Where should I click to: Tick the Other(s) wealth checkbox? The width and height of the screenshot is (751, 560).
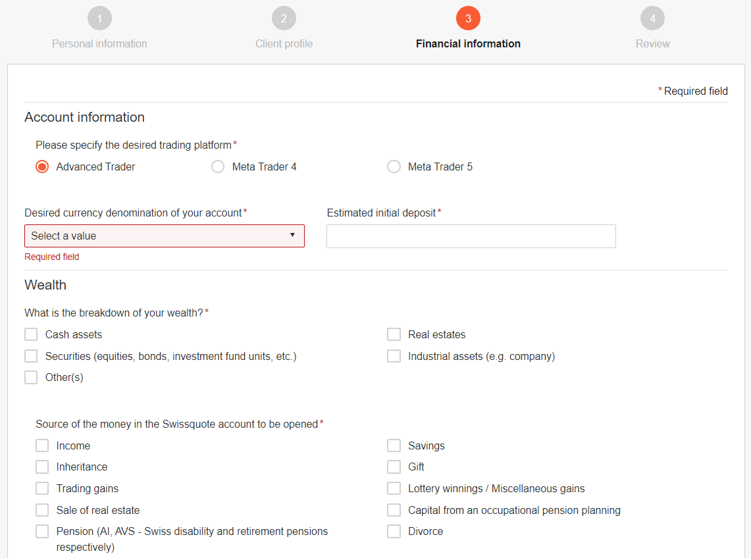[31, 378]
